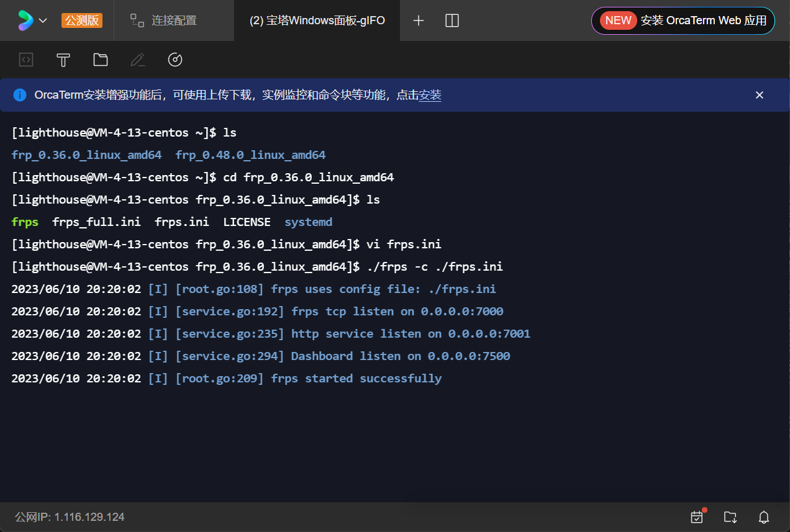
Task: Open the file manager folder icon
Action: tap(101, 60)
